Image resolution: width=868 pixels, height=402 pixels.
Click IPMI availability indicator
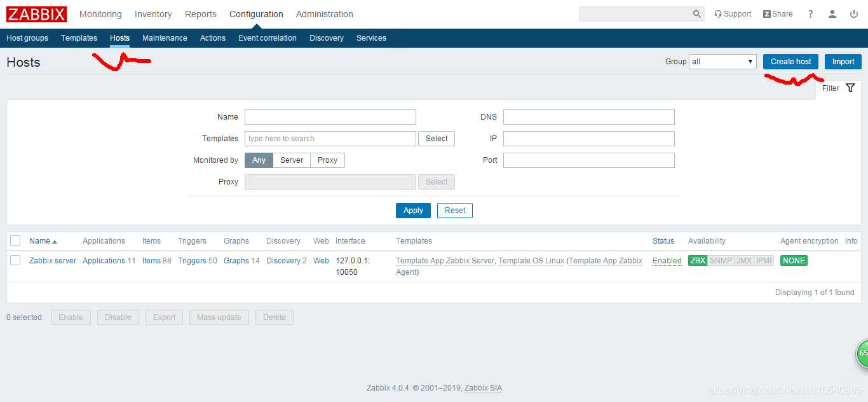pyautogui.click(x=764, y=261)
